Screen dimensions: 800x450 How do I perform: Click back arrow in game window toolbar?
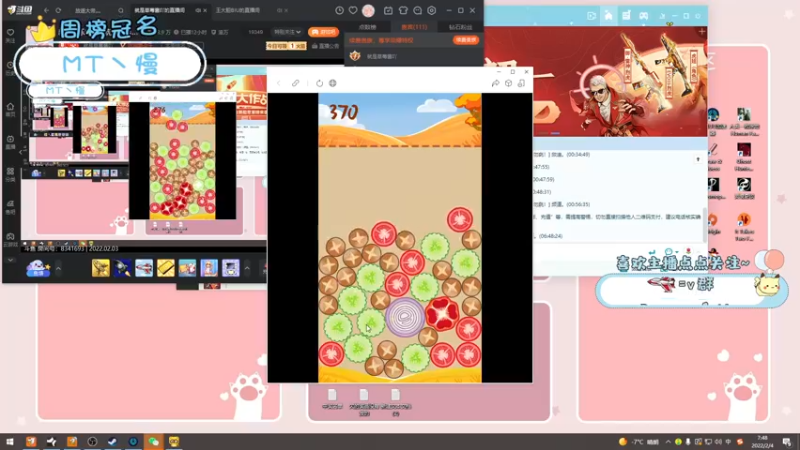pyautogui.click(x=279, y=83)
